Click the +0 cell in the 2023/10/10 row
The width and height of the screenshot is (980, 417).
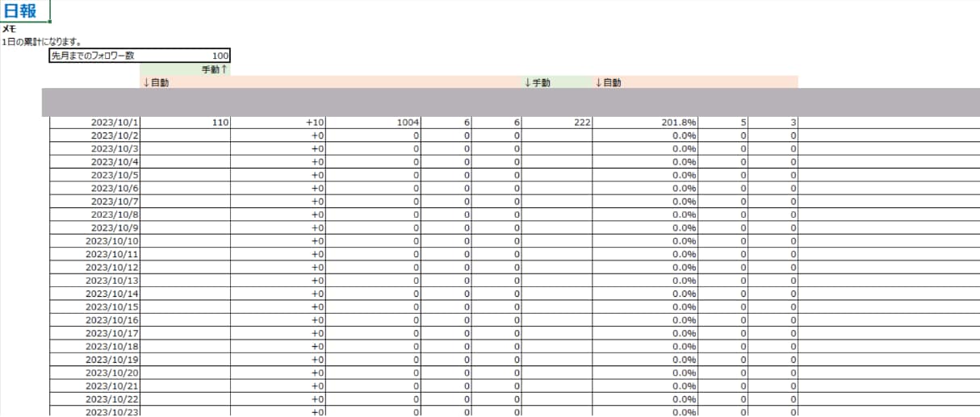279,240
